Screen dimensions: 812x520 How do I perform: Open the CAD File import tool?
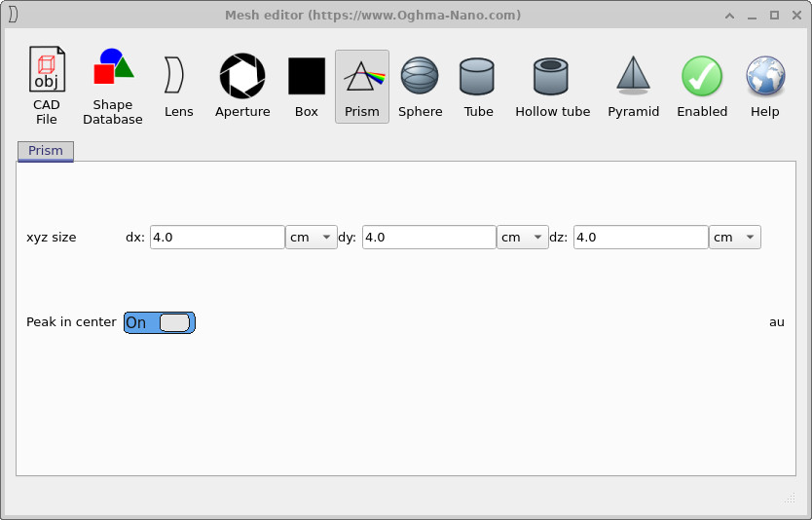[x=46, y=86]
